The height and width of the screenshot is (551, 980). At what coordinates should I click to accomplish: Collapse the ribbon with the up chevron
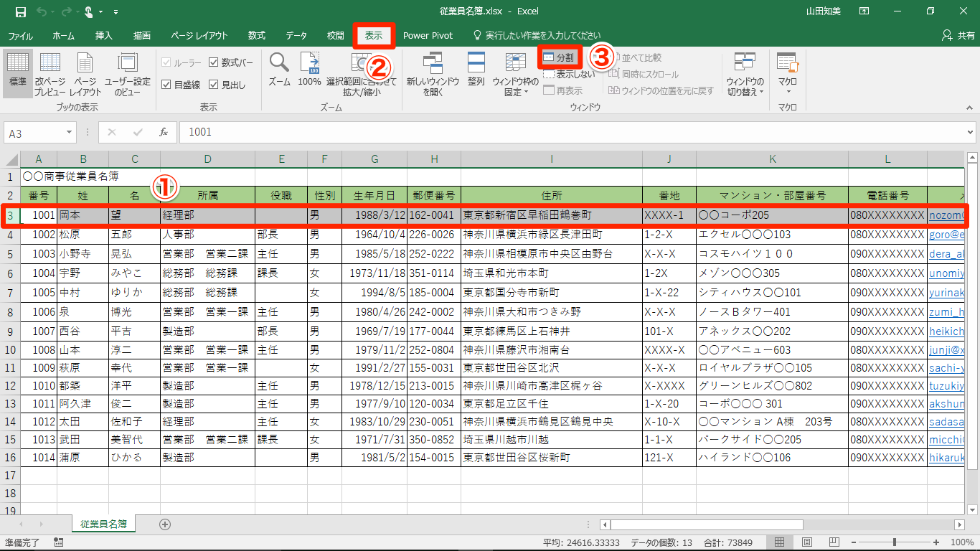tap(971, 108)
